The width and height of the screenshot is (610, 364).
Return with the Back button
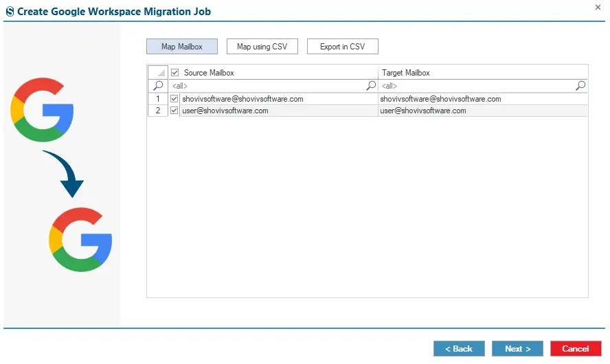coord(459,348)
